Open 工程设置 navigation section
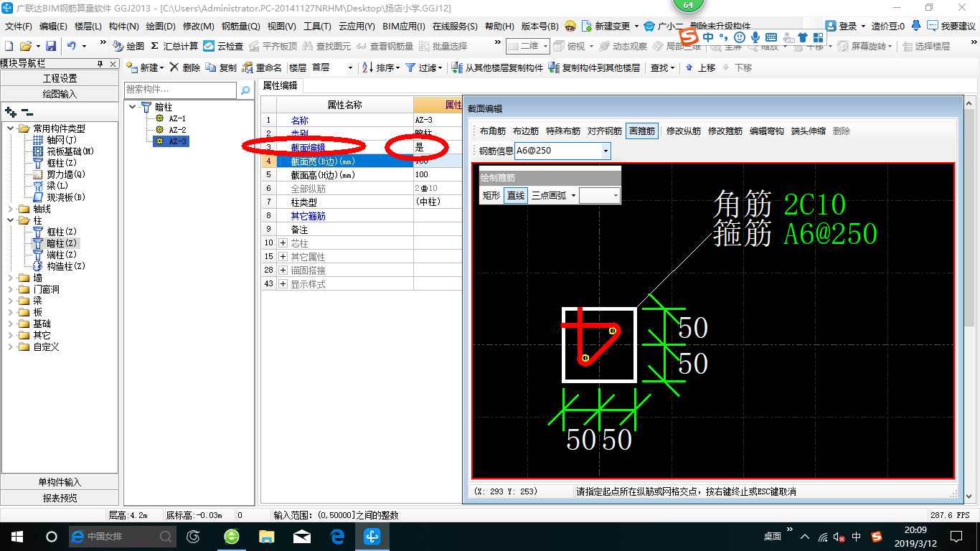 click(60, 78)
